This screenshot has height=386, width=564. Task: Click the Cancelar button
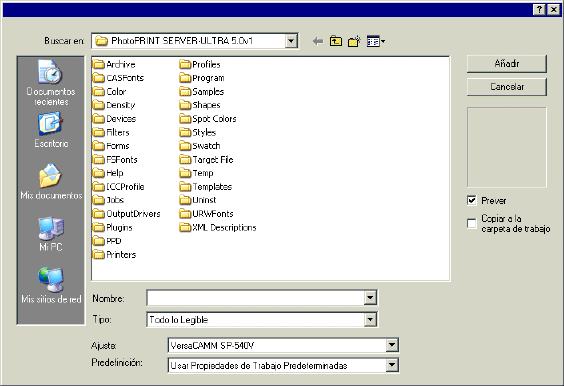506,87
